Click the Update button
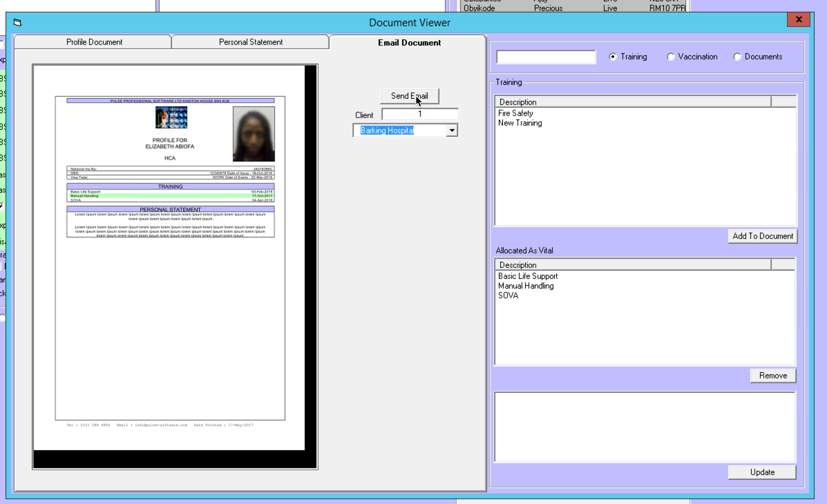827x504 pixels. click(x=762, y=472)
